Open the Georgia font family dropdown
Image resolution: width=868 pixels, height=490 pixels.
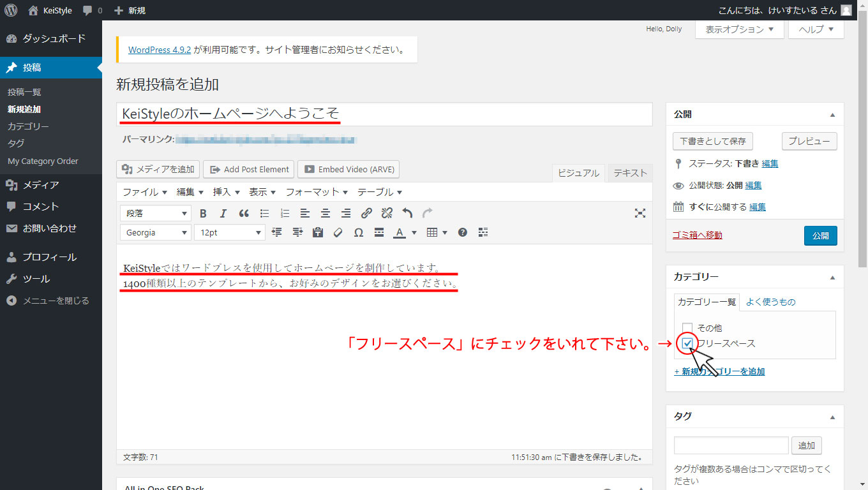(x=156, y=233)
